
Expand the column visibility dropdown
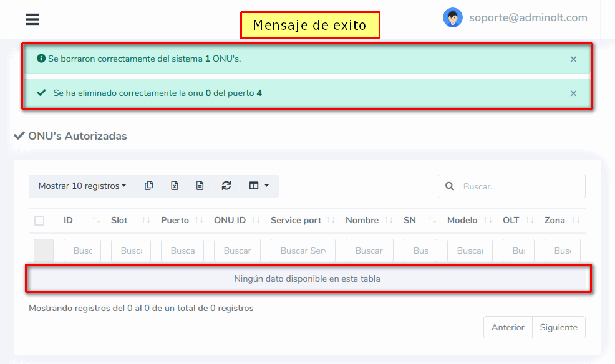258,186
